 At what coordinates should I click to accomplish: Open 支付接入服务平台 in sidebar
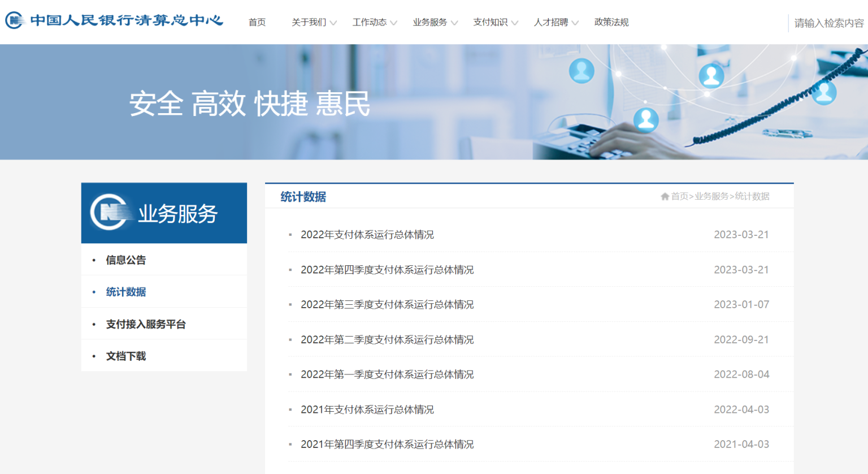coord(146,324)
